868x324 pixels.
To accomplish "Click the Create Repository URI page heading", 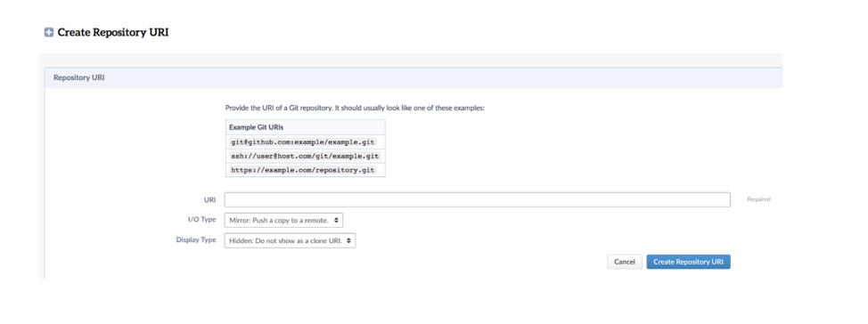I will [113, 33].
